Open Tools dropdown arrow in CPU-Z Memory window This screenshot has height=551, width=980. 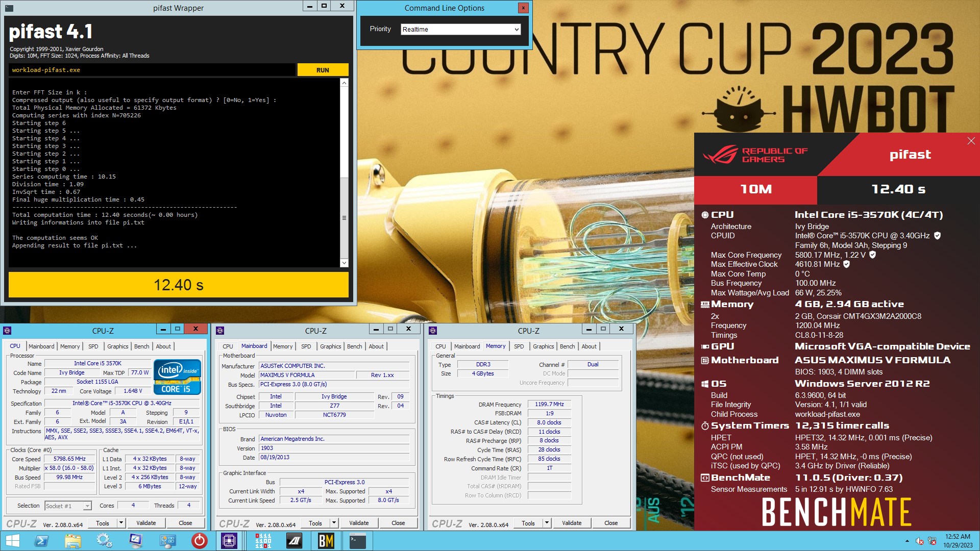coord(547,523)
